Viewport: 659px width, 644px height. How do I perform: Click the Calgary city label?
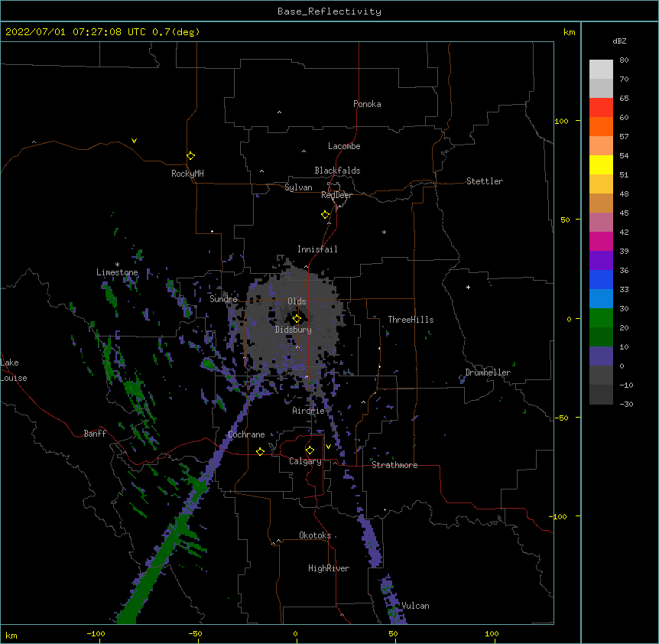305,461
